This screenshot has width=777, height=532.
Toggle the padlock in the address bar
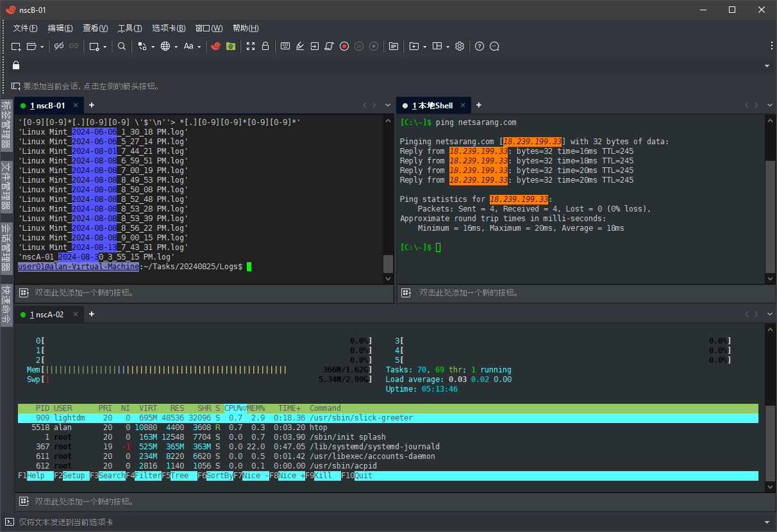16,65
